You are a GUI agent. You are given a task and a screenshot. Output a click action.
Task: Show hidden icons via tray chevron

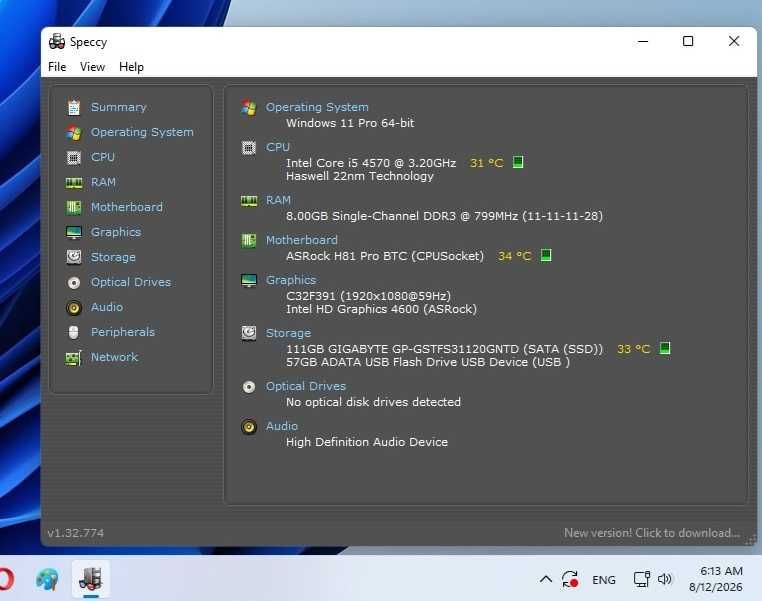click(x=546, y=579)
